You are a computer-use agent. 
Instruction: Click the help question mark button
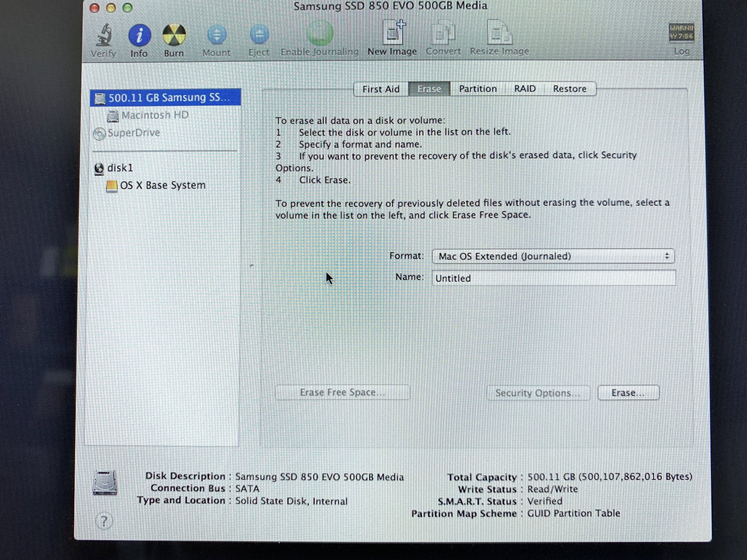(104, 520)
